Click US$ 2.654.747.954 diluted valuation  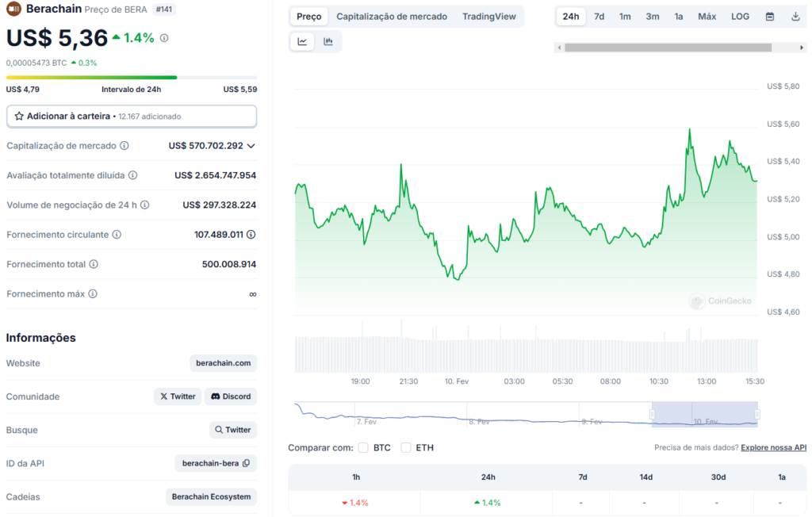click(x=216, y=175)
